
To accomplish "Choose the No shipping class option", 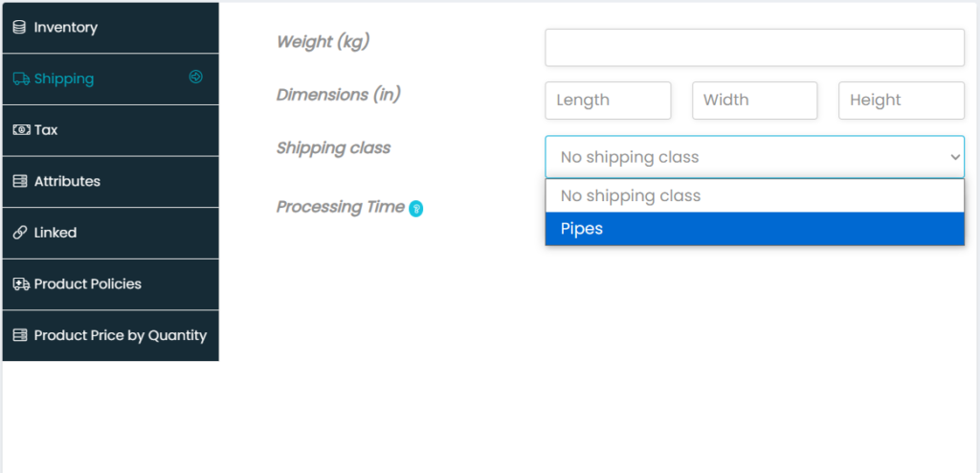I will coord(754,196).
